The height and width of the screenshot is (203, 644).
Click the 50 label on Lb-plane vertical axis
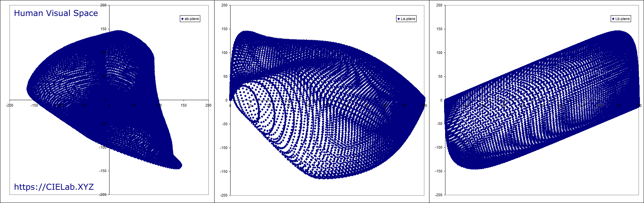tap(440, 76)
